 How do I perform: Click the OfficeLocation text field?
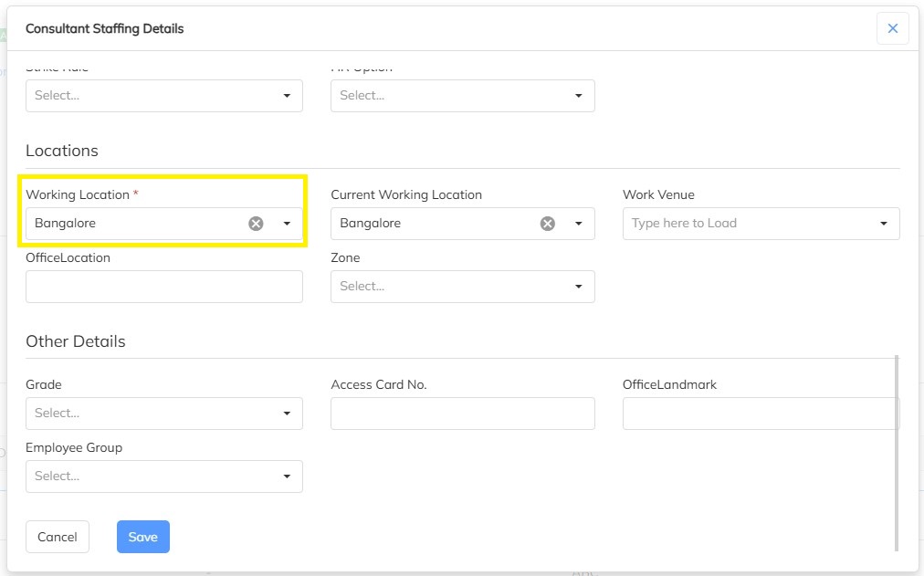pyautogui.click(x=163, y=287)
